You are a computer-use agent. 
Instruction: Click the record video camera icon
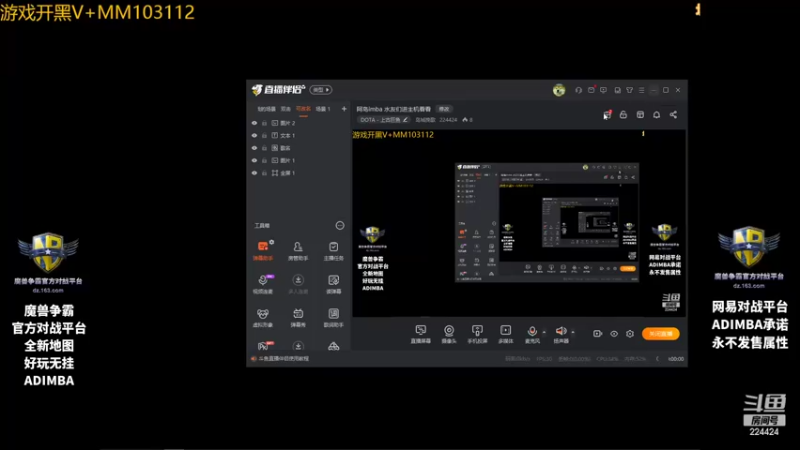pos(597,334)
